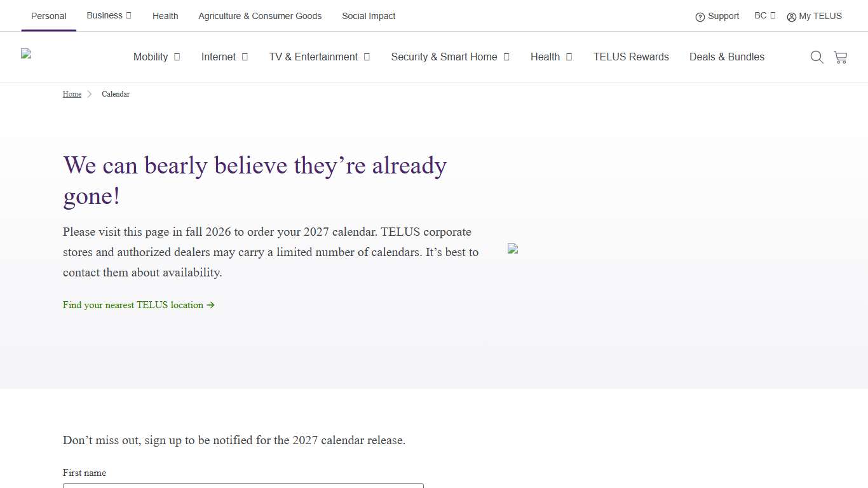Expand the Internet dropdown
This screenshot has height=488, width=868.
[224, 57]
